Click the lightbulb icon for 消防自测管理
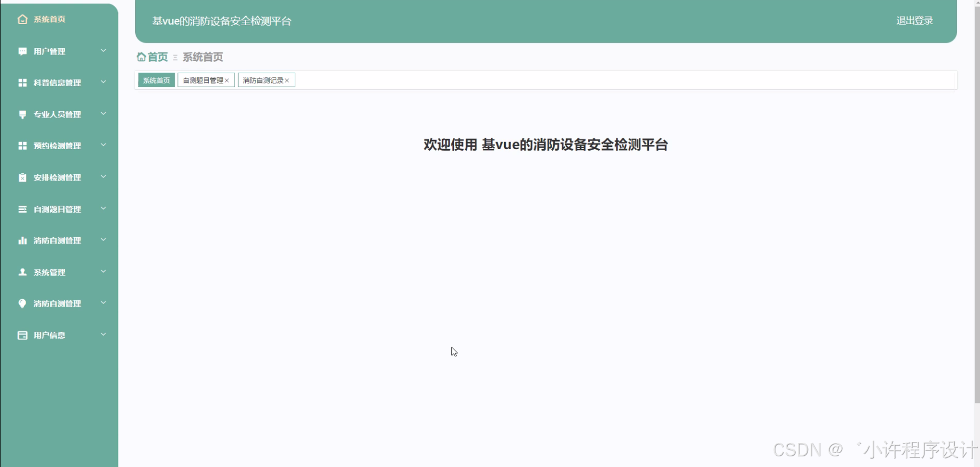980x467 pixels. (22, 303)
